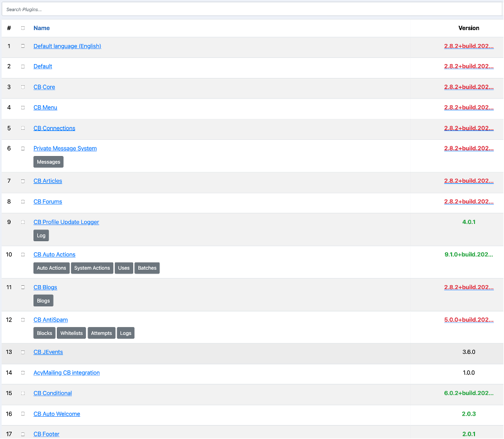
Task: Open the CB Core plugin
Action: coord(44,87)
